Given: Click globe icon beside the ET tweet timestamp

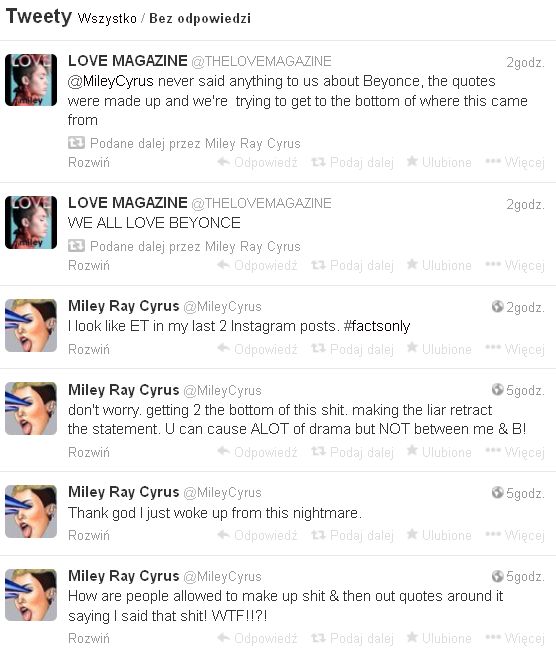Looking at the screenshot, I should (x=497, y=306).
